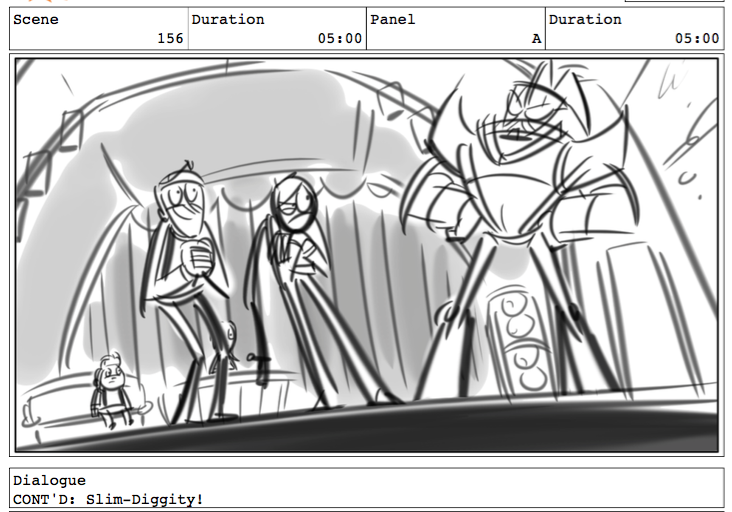Image resolution: width=732 pixels, height=512 pixels.
Task: Click the storyboard panel sketch
Action: click(x=366, y=255)
